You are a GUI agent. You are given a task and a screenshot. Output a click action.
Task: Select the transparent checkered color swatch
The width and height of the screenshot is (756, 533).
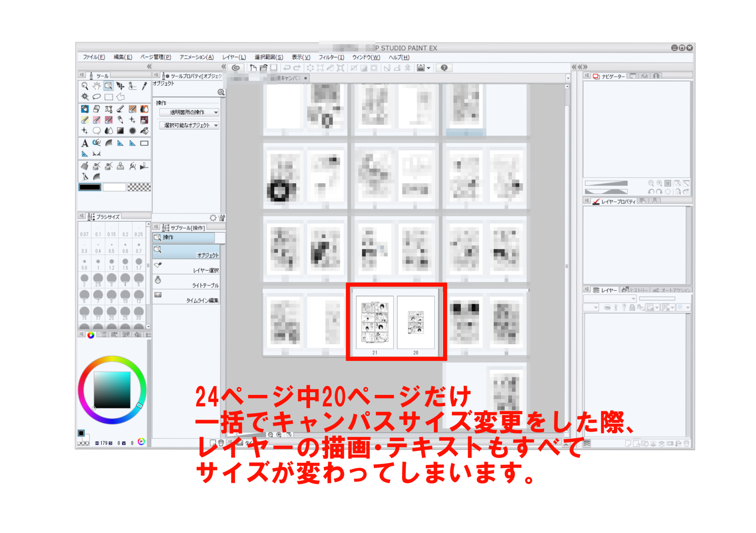[x=139, y=187]
